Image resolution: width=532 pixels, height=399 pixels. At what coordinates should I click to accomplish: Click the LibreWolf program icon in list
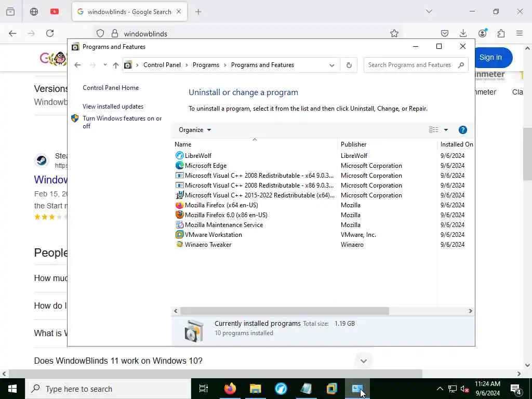[179, 156]
